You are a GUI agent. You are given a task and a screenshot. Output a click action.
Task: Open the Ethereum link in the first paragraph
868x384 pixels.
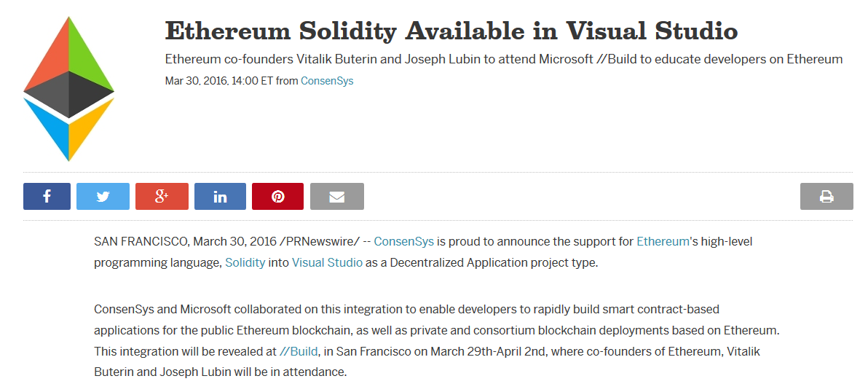pyautogui.click(x=663, y=242)
